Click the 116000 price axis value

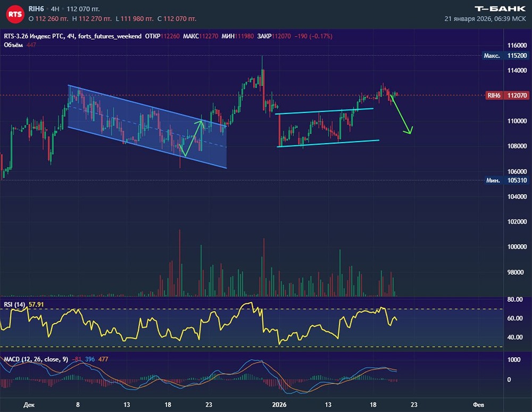(x=517, y=45)
